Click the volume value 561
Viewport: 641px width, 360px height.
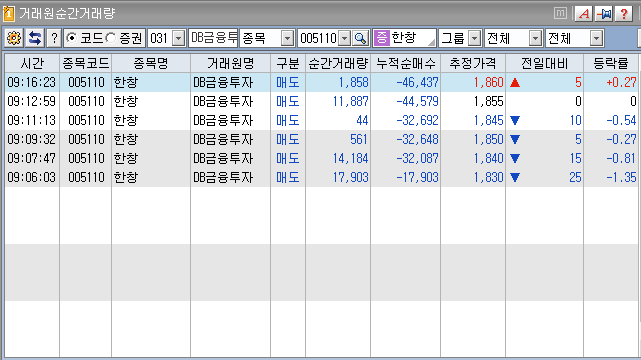tap(359, 139)
